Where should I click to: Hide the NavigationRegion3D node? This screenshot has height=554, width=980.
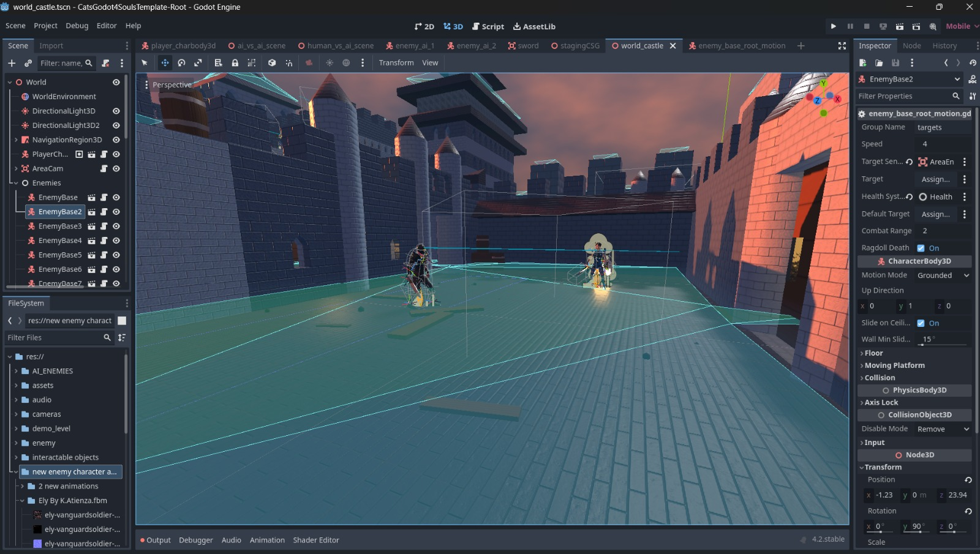[116, 140]
